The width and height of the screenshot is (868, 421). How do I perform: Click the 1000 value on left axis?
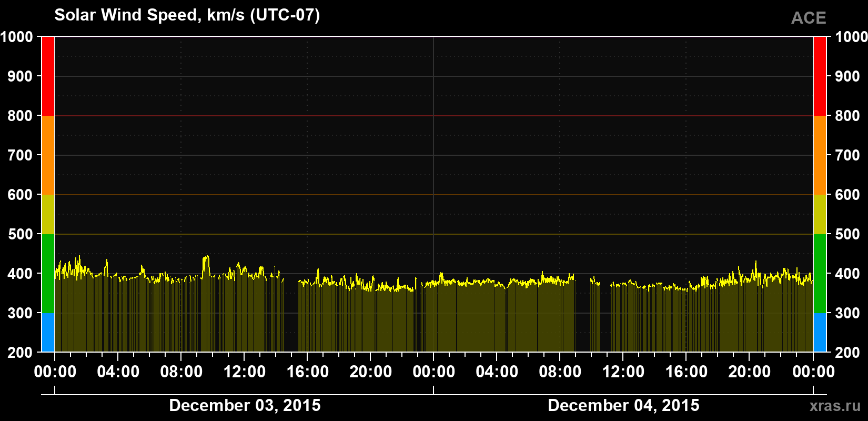16,37
